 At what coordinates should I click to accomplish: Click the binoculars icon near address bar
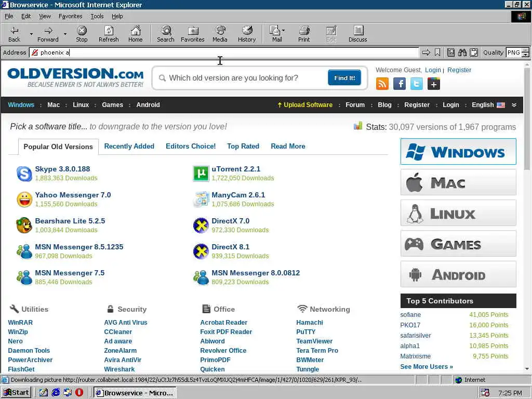(x=462, y=52)
